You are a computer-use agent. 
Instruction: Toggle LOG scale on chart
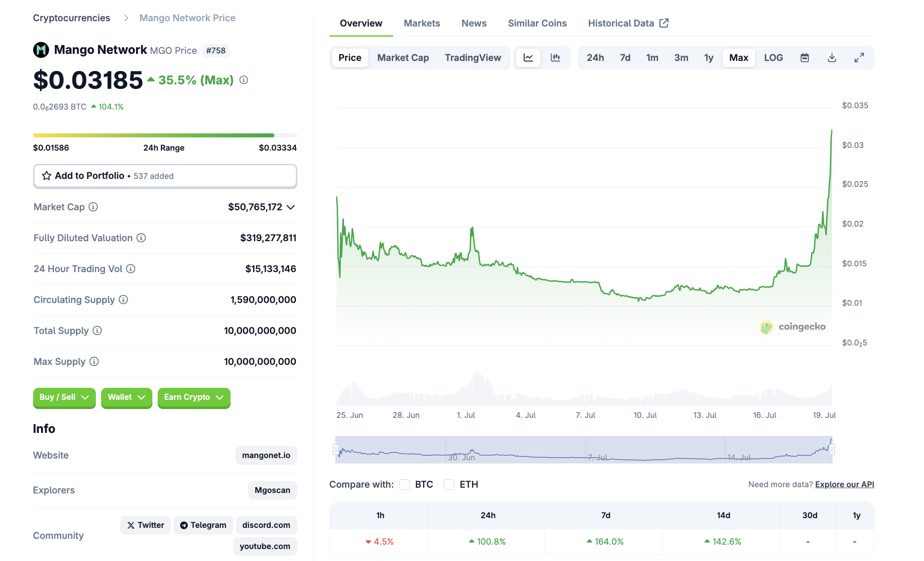click(x=773, y=58)
